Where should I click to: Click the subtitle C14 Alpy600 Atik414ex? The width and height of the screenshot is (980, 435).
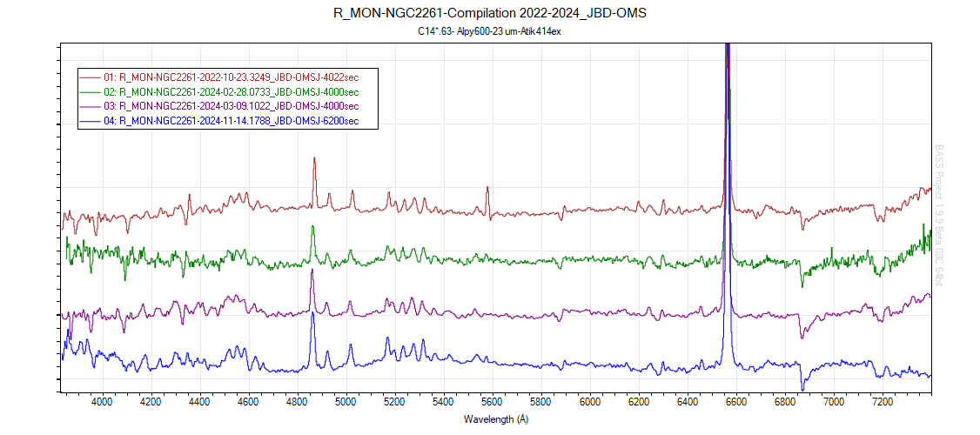tap(490, 31)
